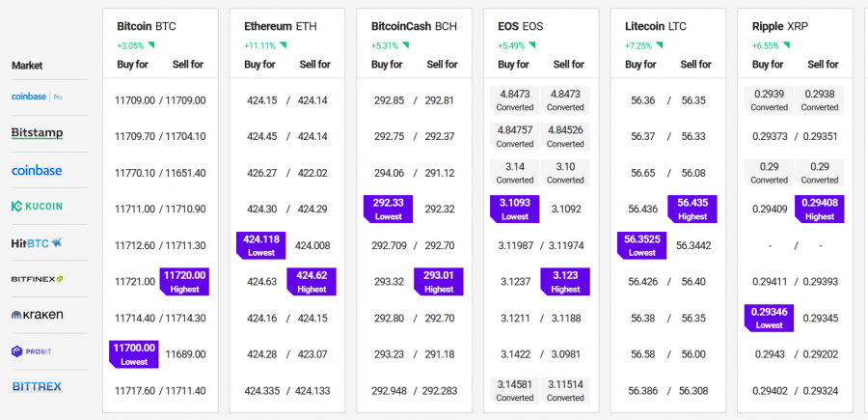868x420 pixels.
Task: Click the green trend arrow next to Bitcoin +3.05%
Action: [x=151, y=45]
